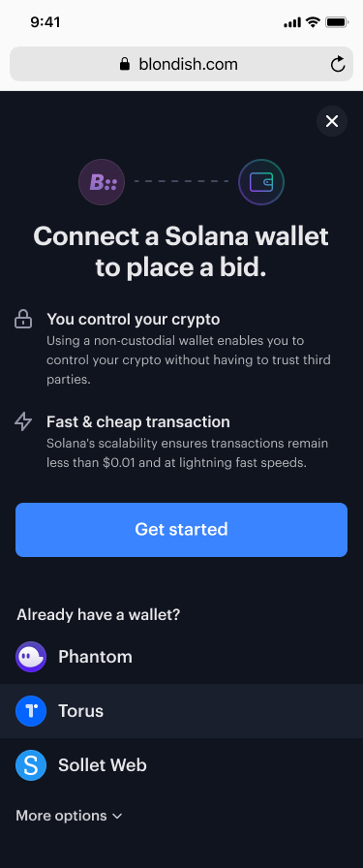
Task: Close the wallet connection dialog
Action: 331,121
